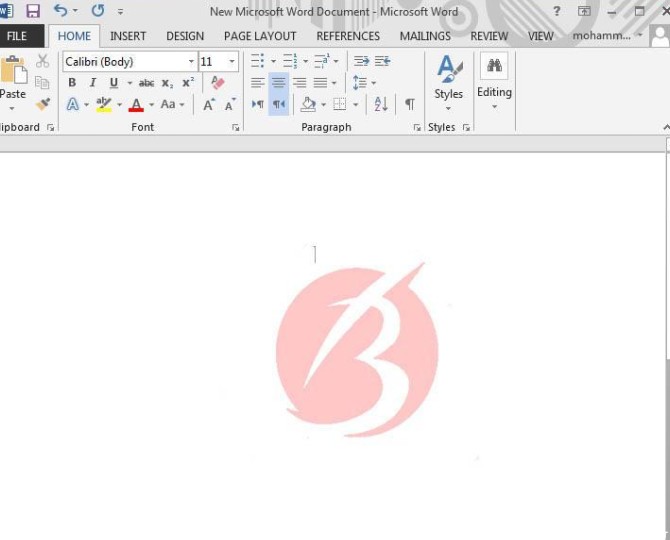Switch to the REVIEW tab
The image size is (670, 540).
point(489,36)
